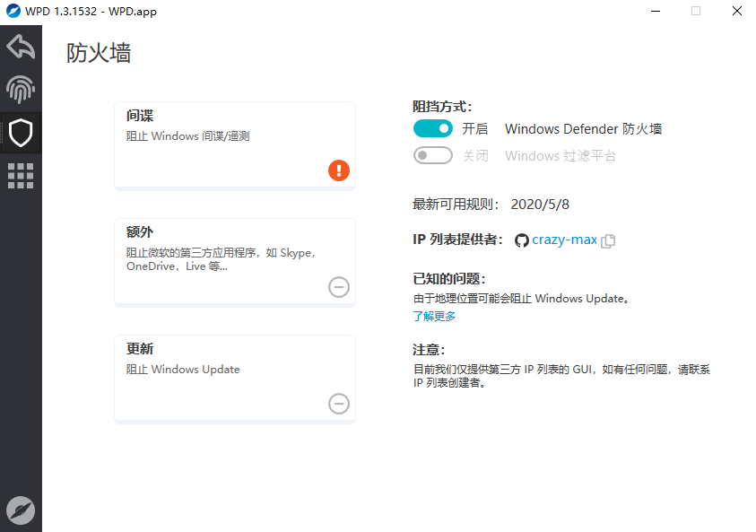Select the shield firewall section icon
Screen dimensions: 756x532
(x=21, y=133)
